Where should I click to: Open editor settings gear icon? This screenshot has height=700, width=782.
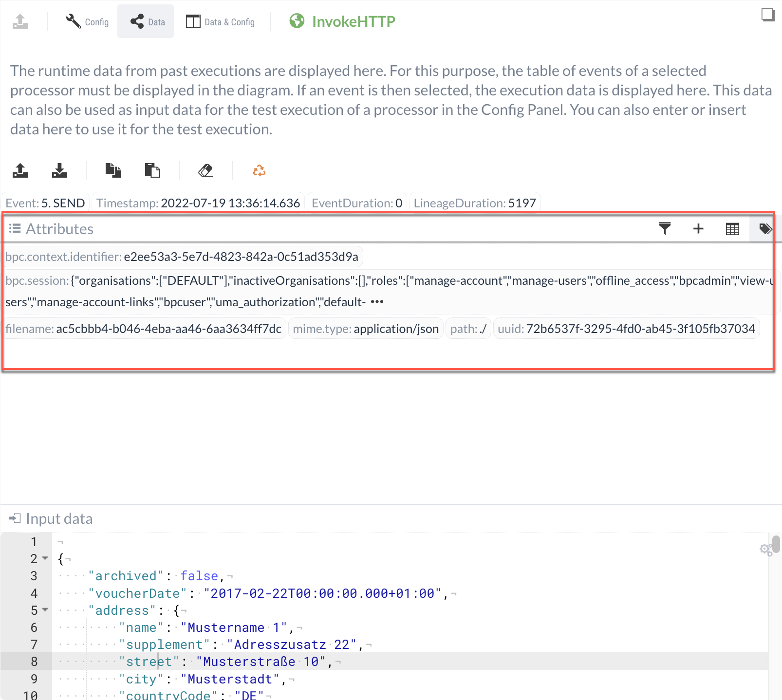[x=766, y=550]
